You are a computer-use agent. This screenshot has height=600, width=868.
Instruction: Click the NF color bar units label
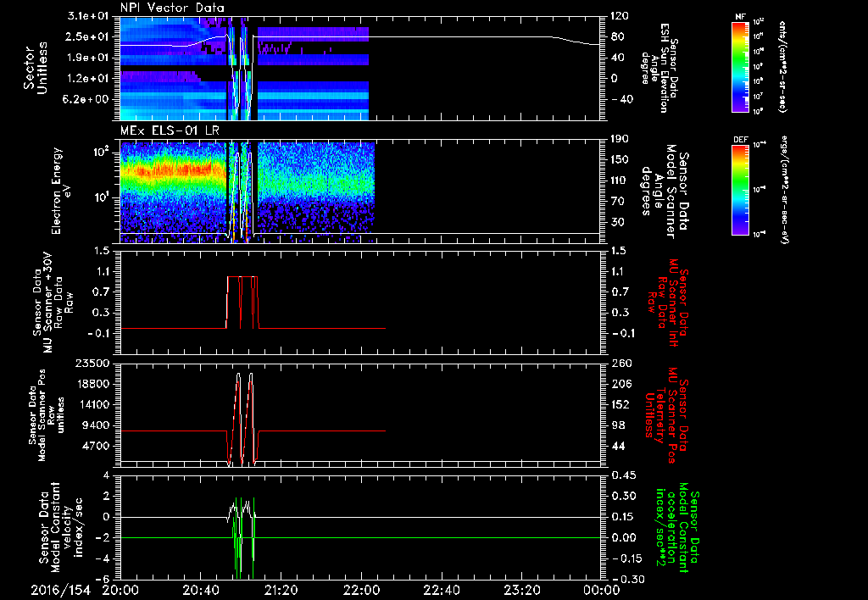pos(782,66)
